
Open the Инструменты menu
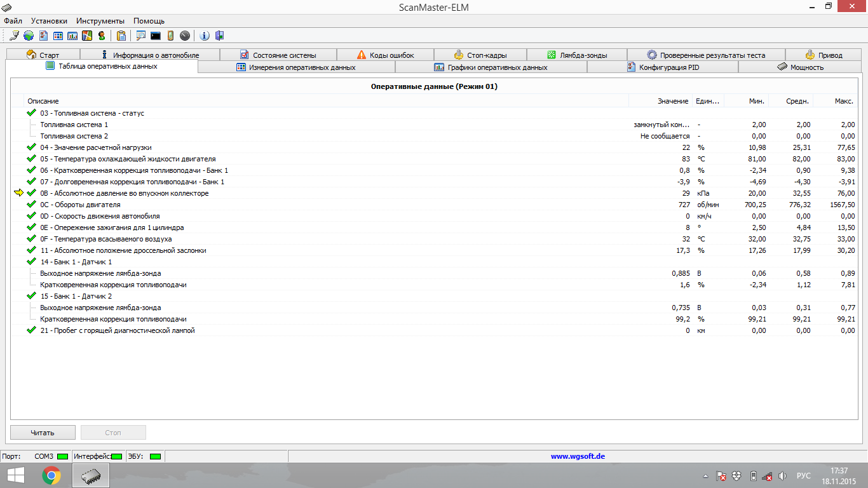click(100, 21)
